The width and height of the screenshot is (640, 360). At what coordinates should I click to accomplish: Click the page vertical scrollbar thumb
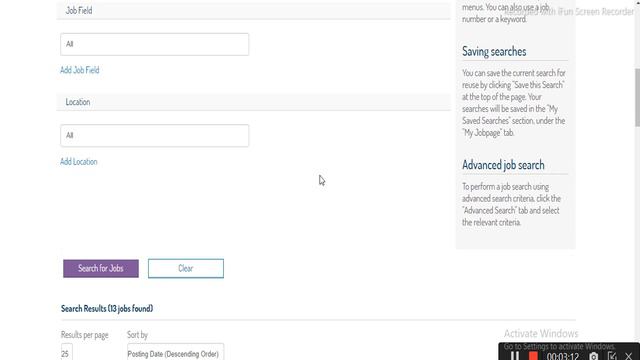637,97
